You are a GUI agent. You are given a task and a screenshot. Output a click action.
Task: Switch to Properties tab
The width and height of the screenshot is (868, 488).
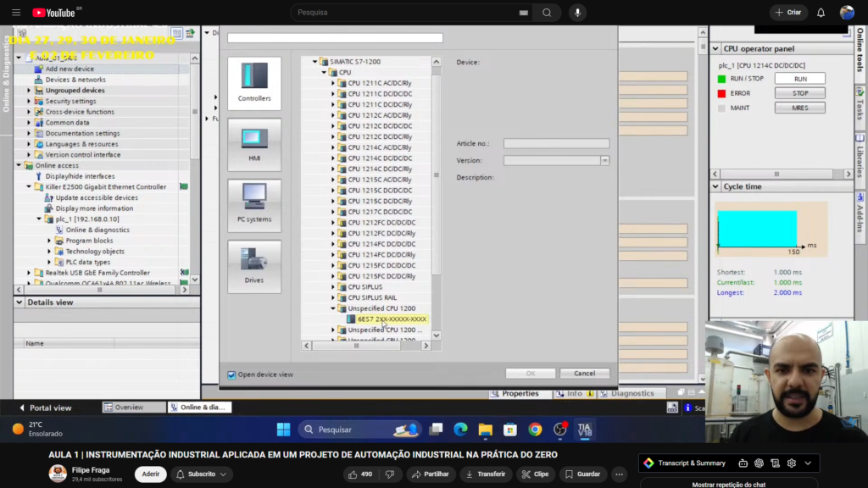point(515,393)
